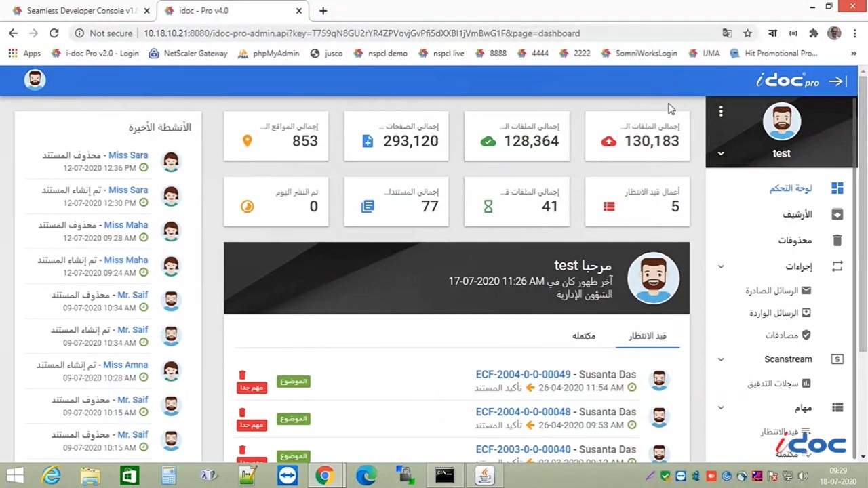Image resolution: width=868 pixels, height=488 pixels.
Task: Switch to the مكتمله tab
Action: 583,336
